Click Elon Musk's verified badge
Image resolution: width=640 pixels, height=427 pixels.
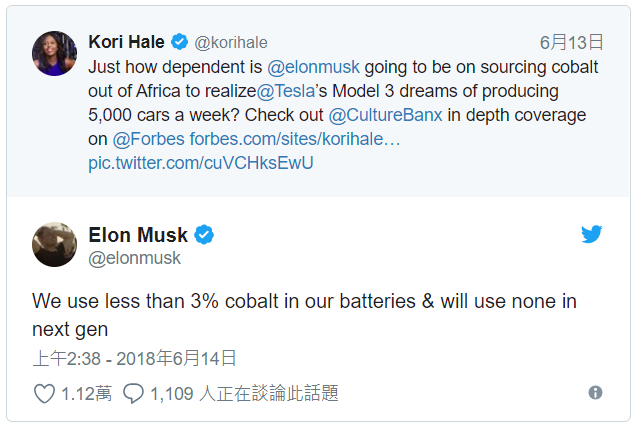[x=204, y=236]
